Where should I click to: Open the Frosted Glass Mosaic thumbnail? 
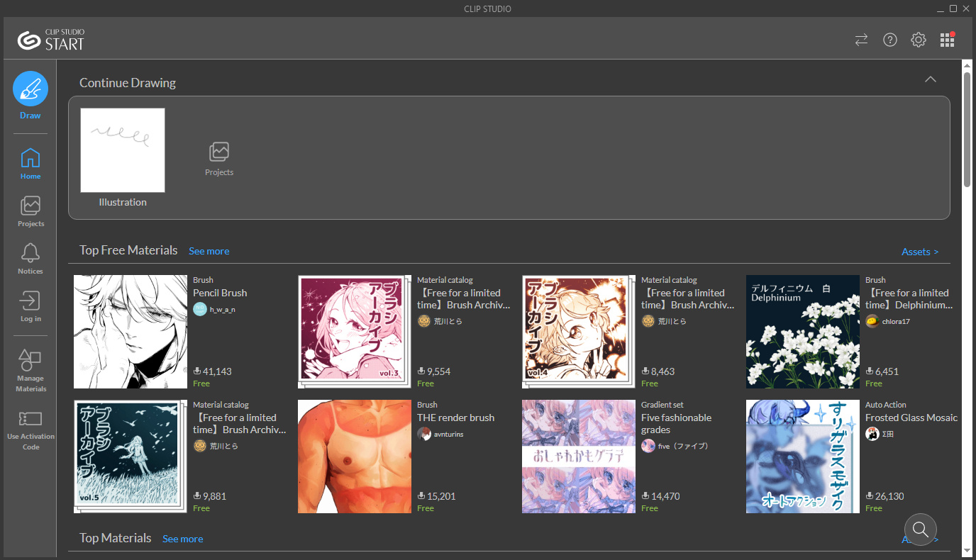[803, 457]
